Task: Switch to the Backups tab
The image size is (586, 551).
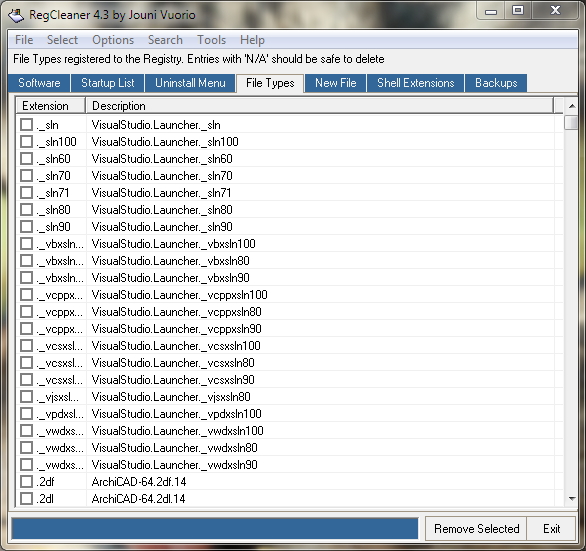Action: click(496, 83)
